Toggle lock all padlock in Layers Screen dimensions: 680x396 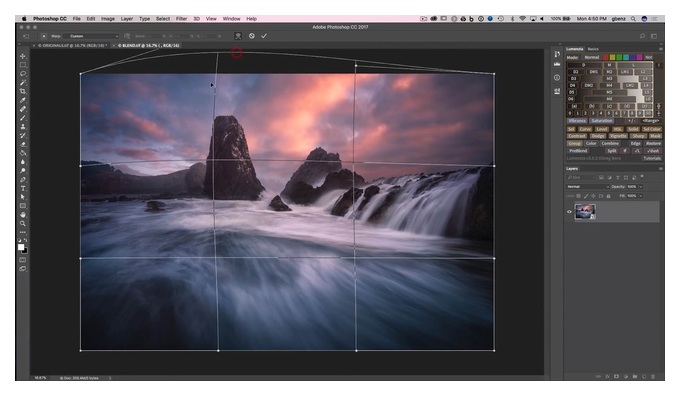608,196
